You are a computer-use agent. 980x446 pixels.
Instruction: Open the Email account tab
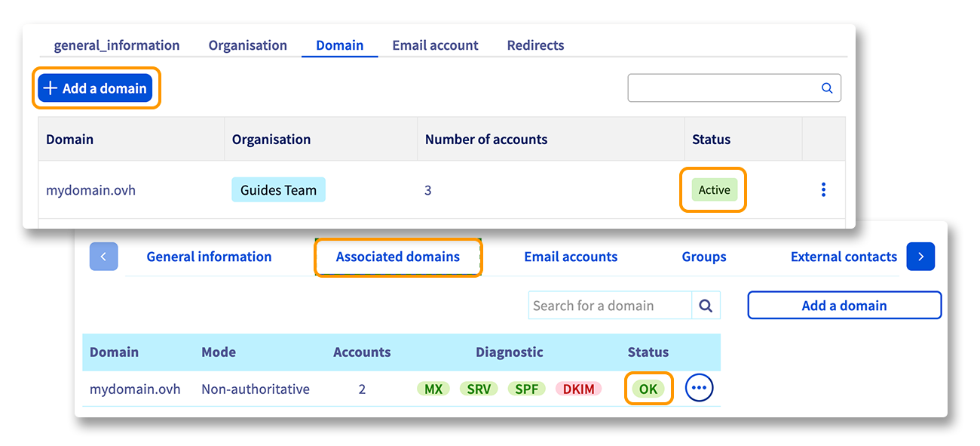(435, 45)
